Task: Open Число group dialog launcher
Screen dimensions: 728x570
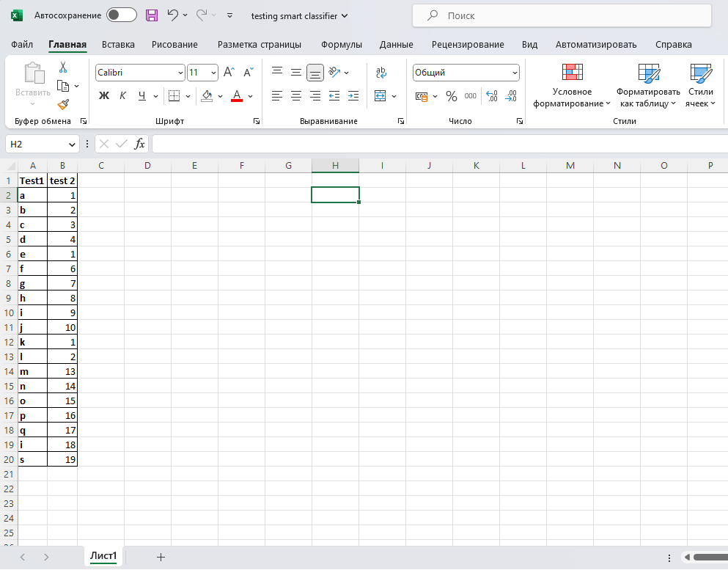Action: (x=520, y=121)
